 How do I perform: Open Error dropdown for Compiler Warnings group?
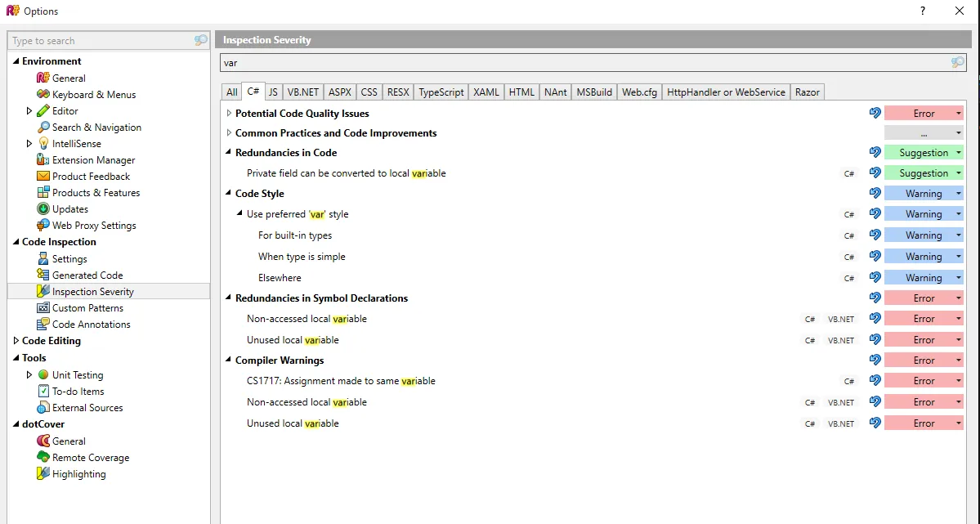(x=924, y=361)
